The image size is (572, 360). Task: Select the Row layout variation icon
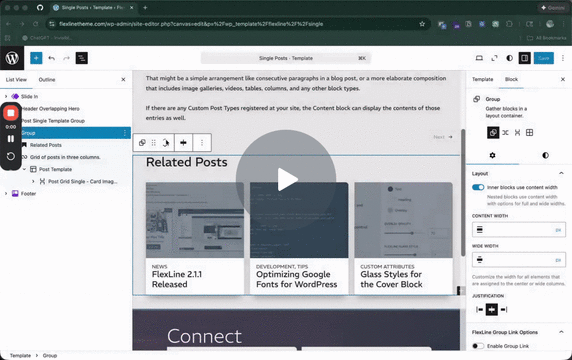point(505,132)
